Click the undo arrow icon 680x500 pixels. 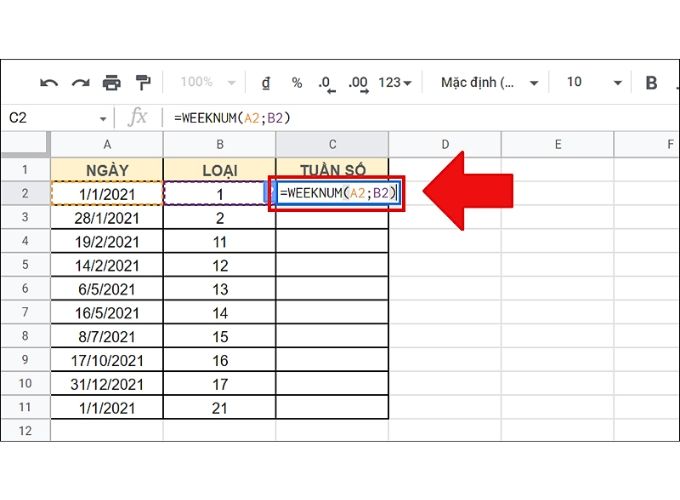[x=49, y=82]
